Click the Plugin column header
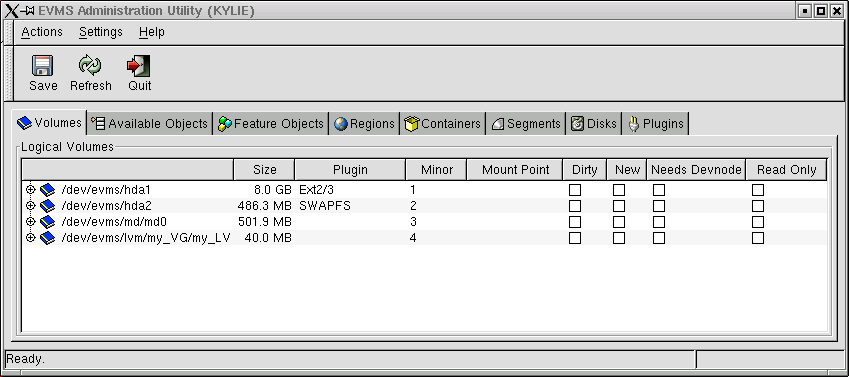 (x=350, y=170)
